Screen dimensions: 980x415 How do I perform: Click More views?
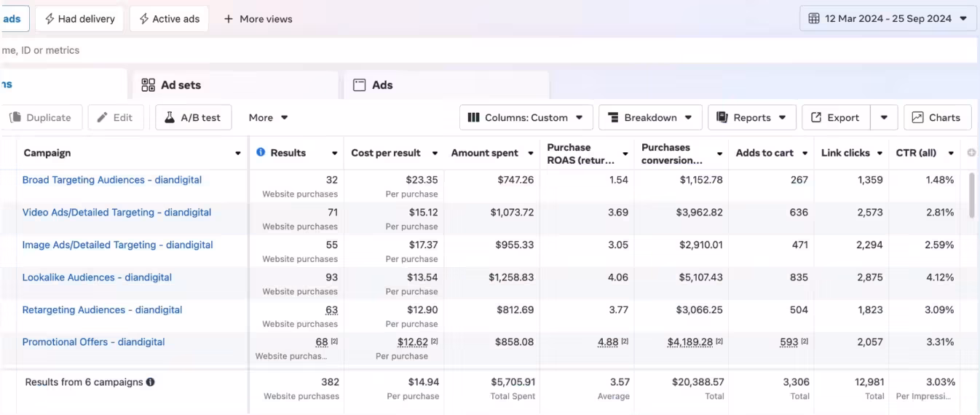258,19
